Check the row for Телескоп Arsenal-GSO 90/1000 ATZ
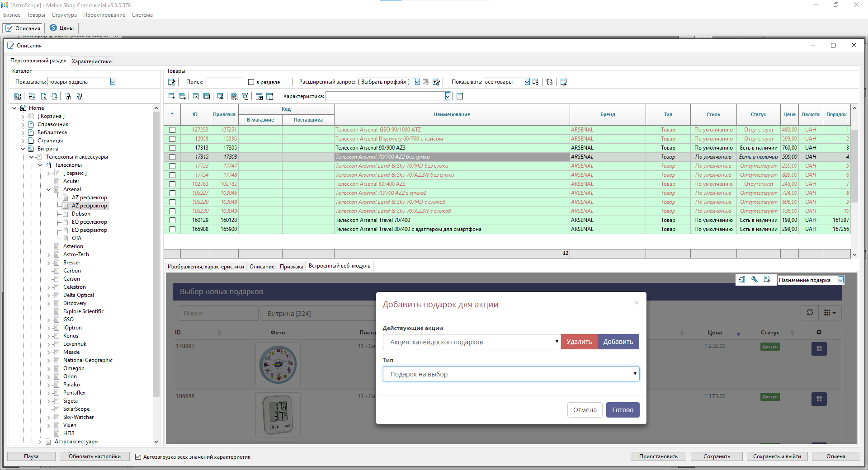The height and width of the screenshot is (470, 868). tap(172, 130)
